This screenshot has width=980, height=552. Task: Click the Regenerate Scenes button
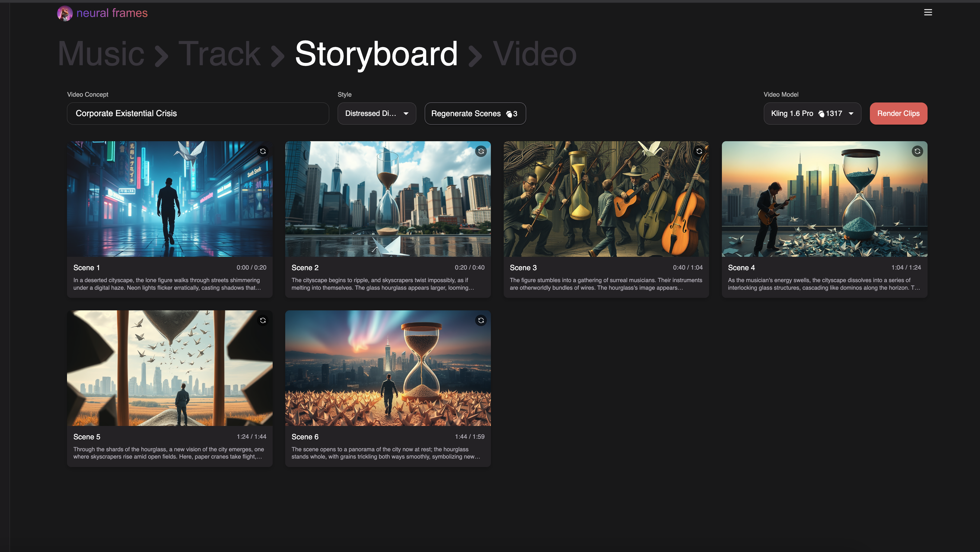coord(475,113)
